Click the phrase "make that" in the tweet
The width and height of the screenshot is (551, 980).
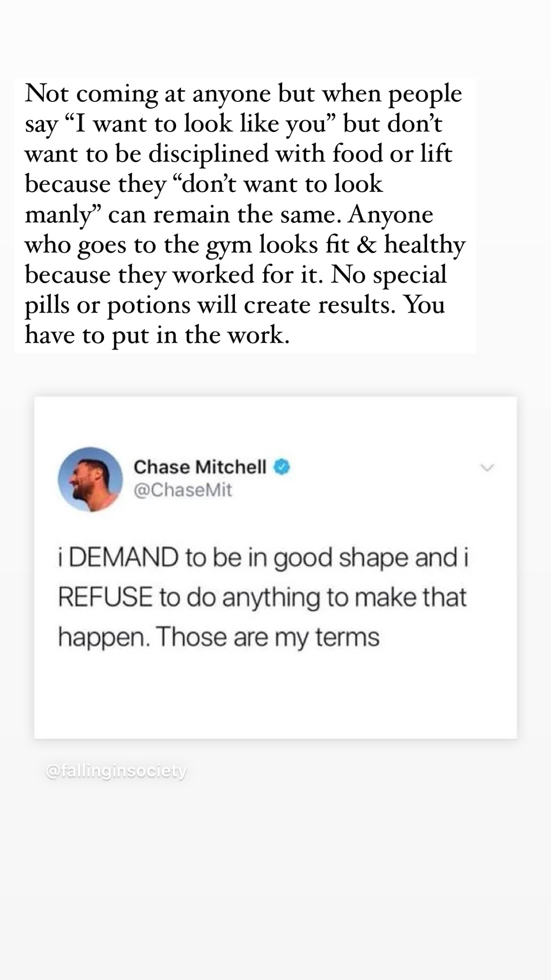pos(411,597)
